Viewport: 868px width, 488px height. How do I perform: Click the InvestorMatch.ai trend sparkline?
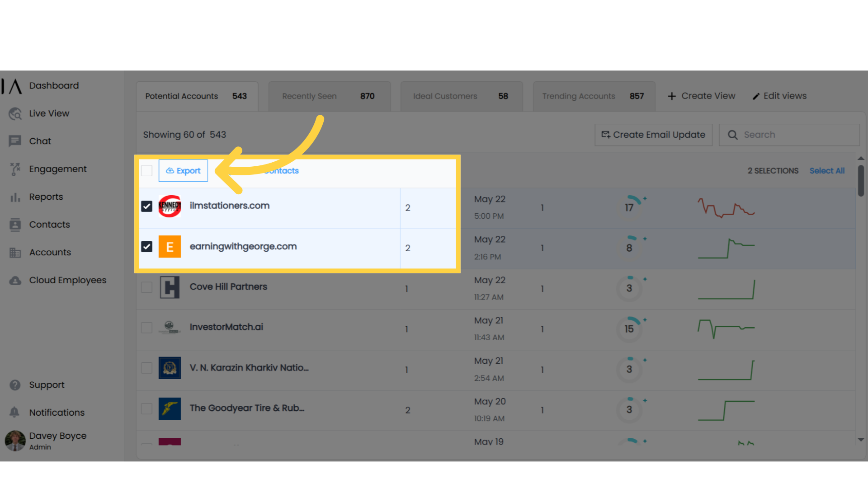click(x=726, y=329)
